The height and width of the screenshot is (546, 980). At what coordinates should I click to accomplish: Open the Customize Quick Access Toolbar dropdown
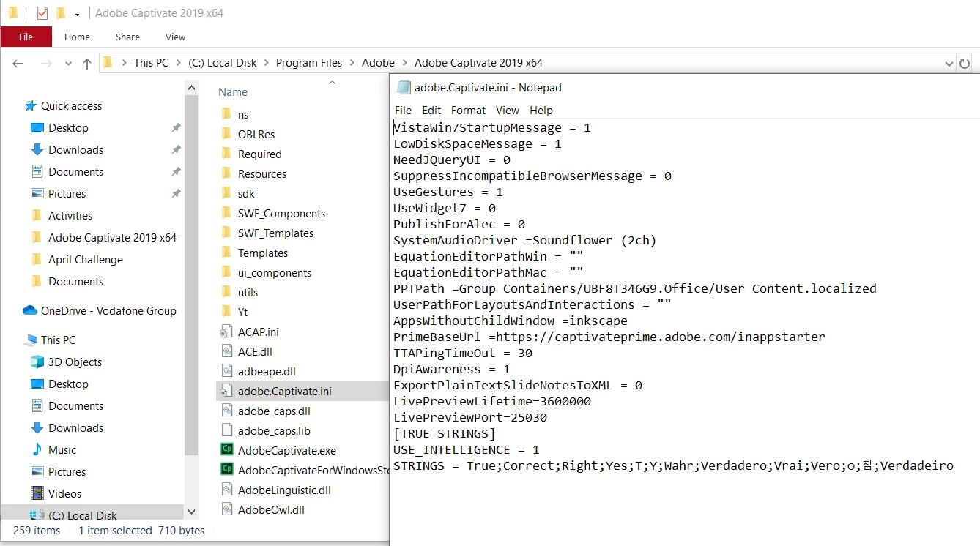(x=77, y=13)
